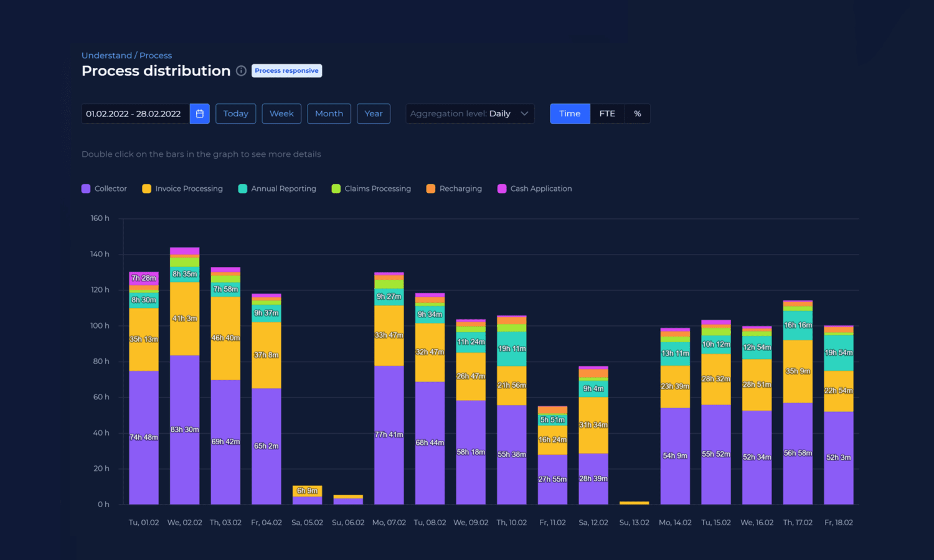The width and height of the screenshot is (934, 560).
Task: Switch to FTE view
Action: tap(607, 113)
